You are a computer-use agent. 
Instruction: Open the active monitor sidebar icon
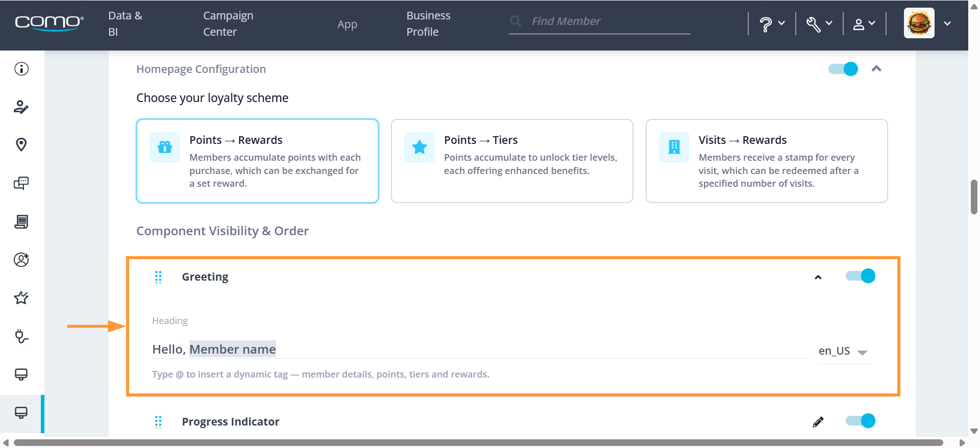21,413
